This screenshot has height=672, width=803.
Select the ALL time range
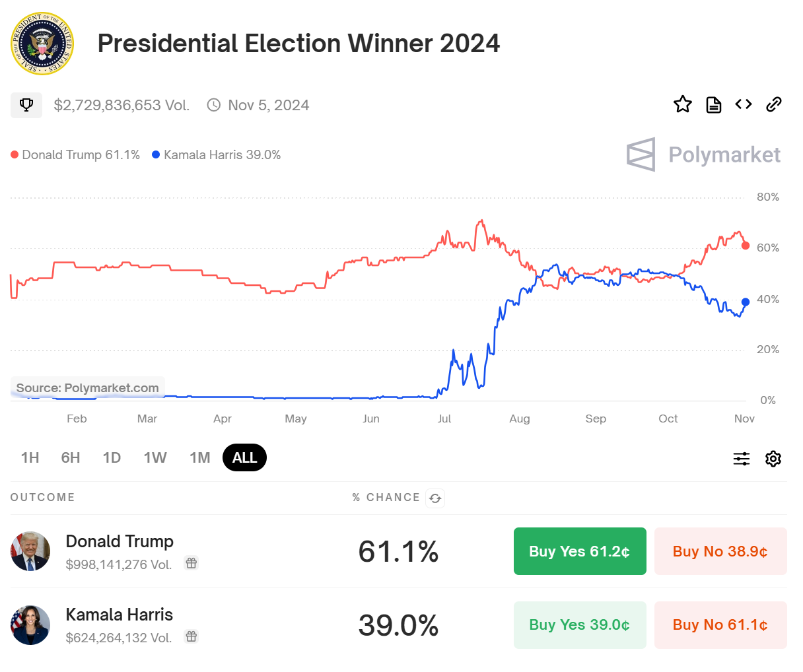[x=244, y=458]
